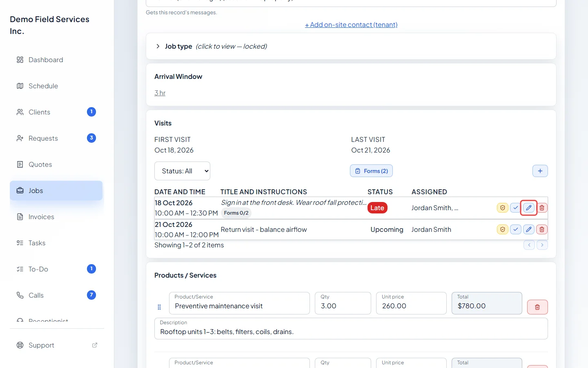Viewport: 588px width, 368px height.
Task: Delete the Preventive maintenance visit line item
Action: click(x=537, y=307)
